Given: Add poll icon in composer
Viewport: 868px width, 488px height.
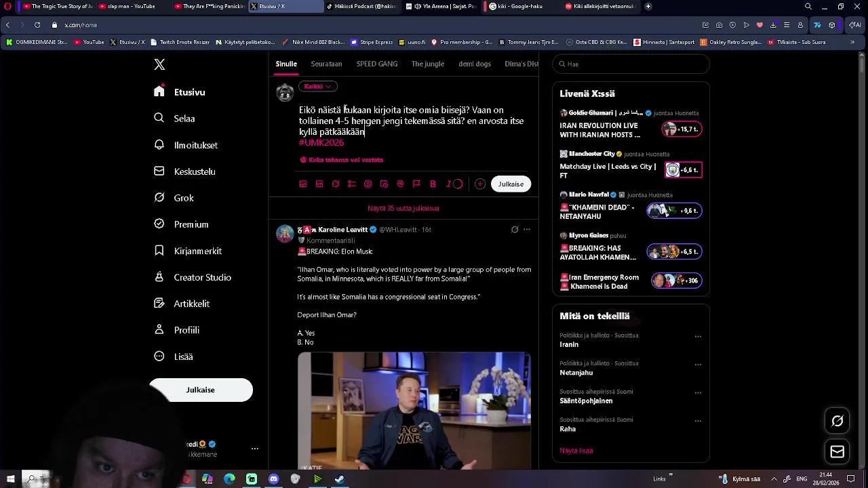Looking at the screenshot, I should click(x=352, y=184).
